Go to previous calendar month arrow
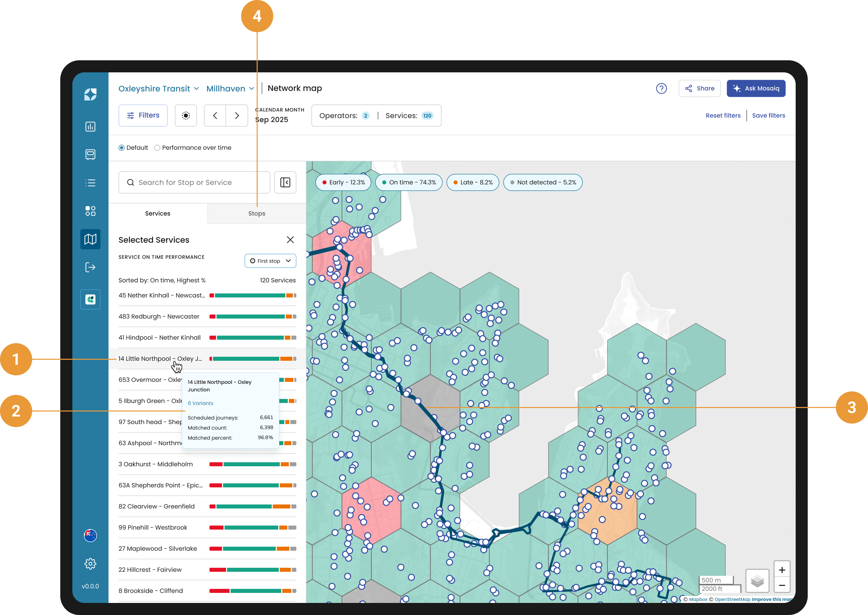Viewport: 868px width, 615px height. (x=215, y=116)
